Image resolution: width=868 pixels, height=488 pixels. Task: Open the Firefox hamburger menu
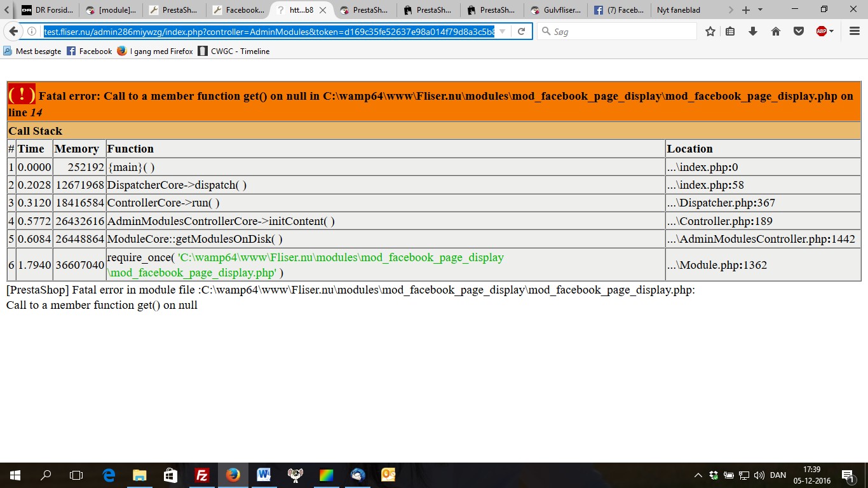(855, 31)
